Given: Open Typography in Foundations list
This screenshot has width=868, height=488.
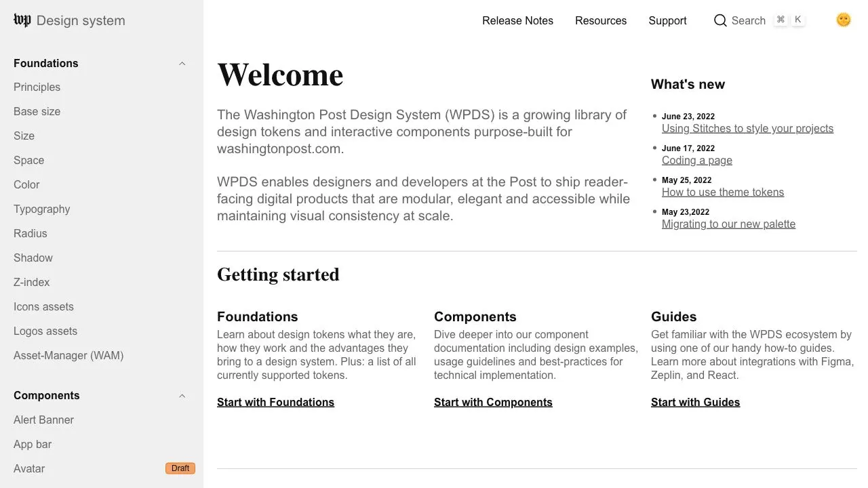Looking at the screenshot, I should [x=41, y=209].
